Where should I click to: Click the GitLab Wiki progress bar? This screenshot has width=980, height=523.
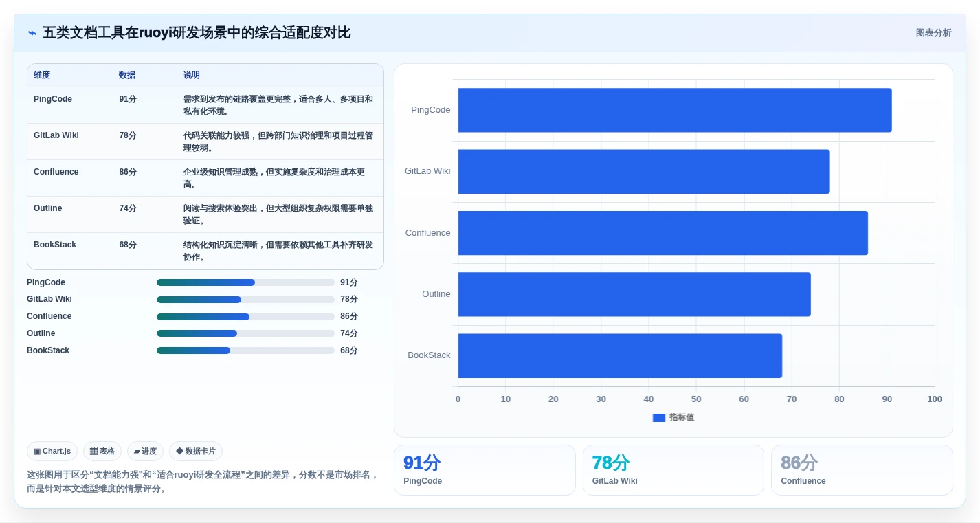click(x=245, y=300)
